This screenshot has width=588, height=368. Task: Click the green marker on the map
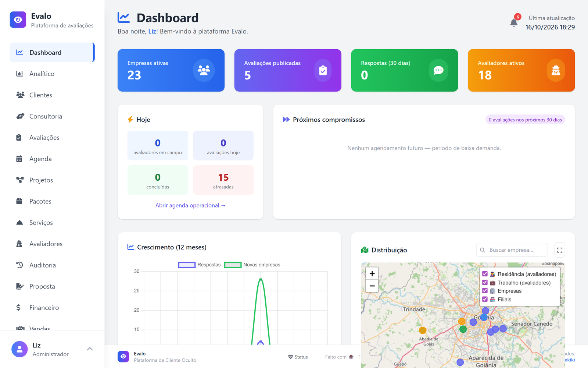point(463,329)
